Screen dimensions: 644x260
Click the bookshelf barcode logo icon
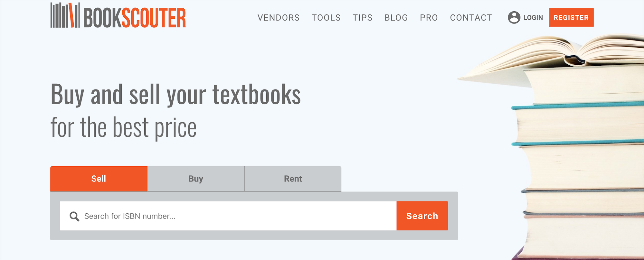point(65,15)
